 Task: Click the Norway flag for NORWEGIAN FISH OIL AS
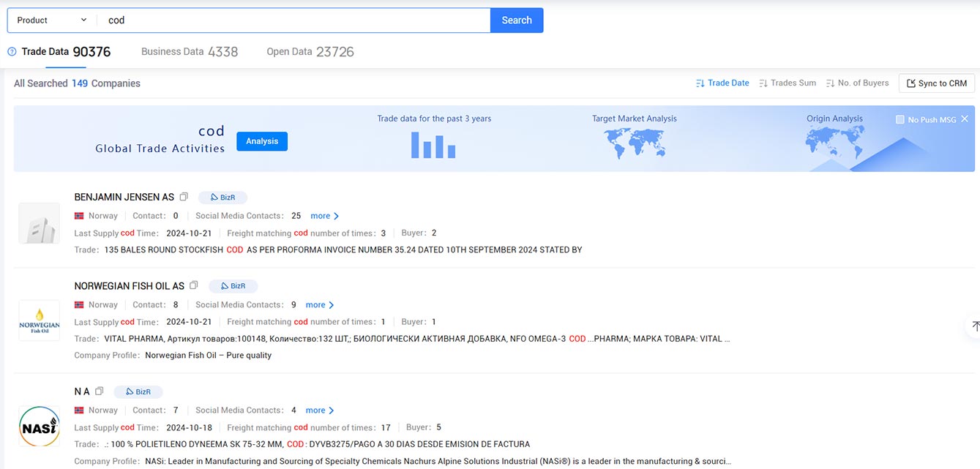point(79,305)
